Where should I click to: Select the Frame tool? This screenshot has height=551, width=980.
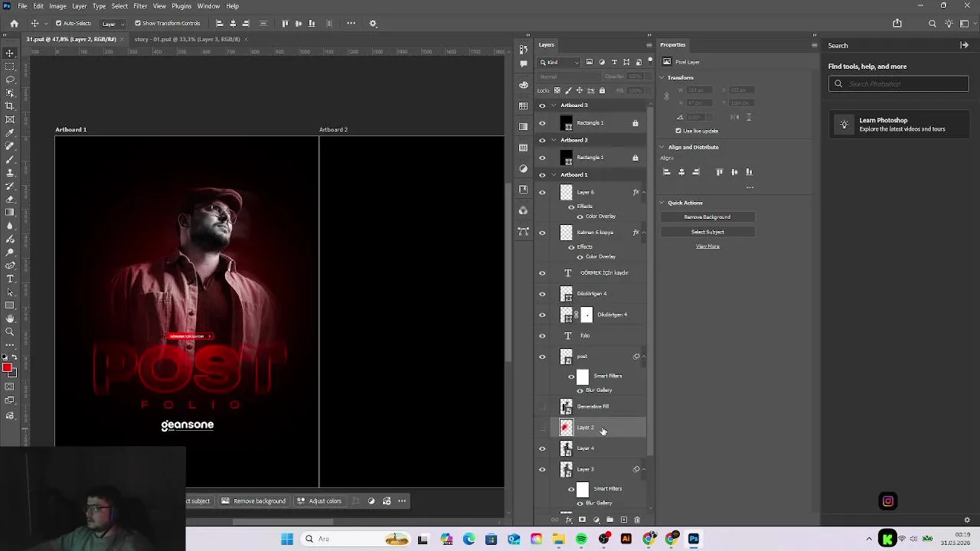10,119
